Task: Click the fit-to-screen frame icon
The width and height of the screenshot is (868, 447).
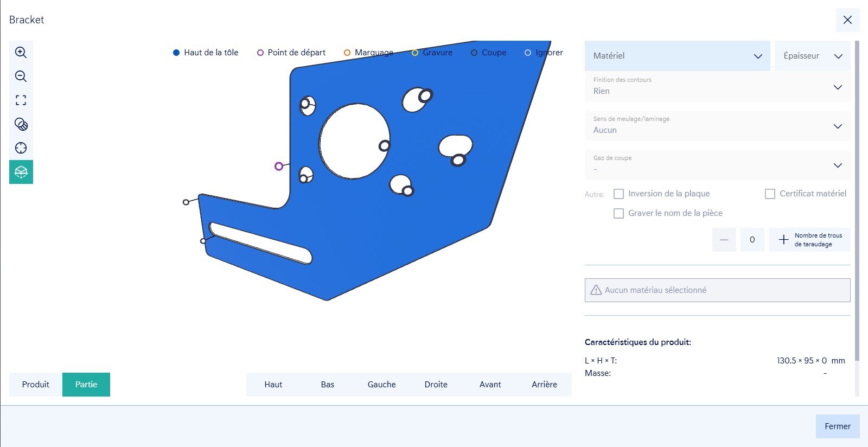Action: pos(21,100)
